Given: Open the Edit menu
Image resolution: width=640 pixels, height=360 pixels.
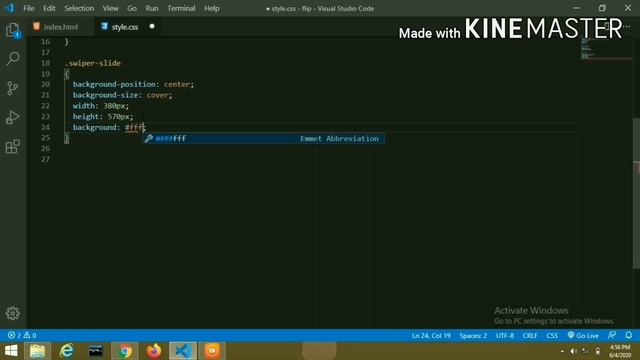Looking at the screenshot, I should coord(49,8).
